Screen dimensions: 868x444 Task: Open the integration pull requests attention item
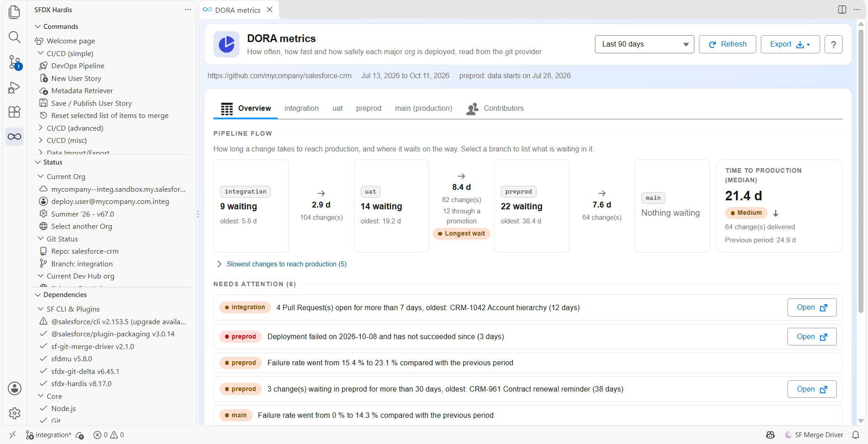click(812, 307)
